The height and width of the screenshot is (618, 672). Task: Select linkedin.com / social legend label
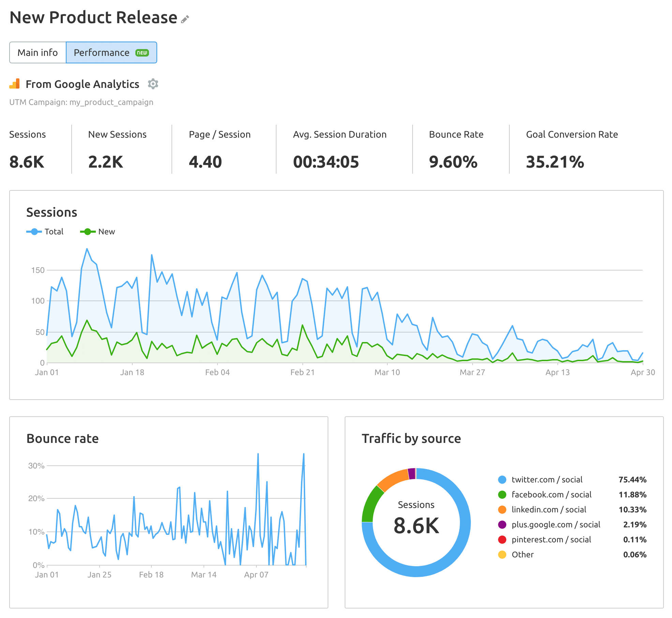(x=549, y=510)
